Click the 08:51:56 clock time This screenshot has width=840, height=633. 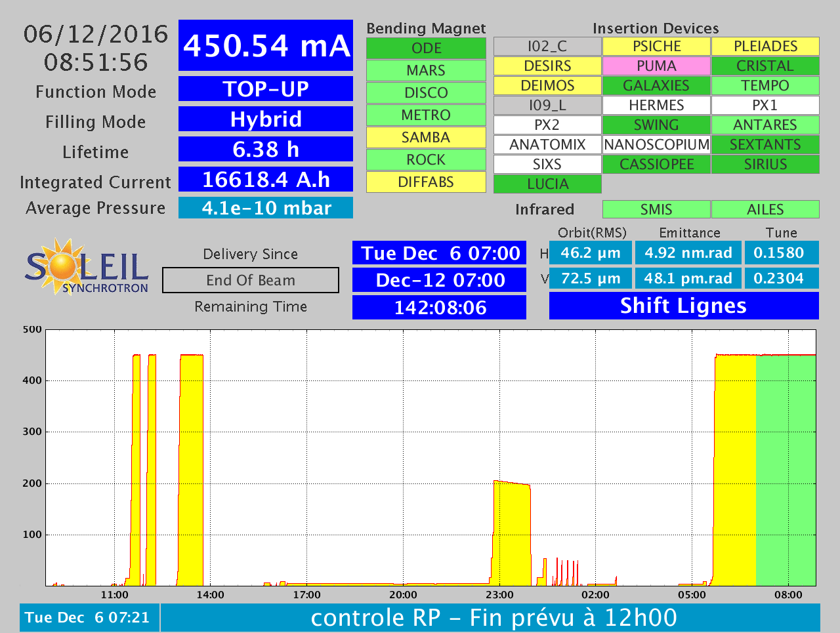96,62
